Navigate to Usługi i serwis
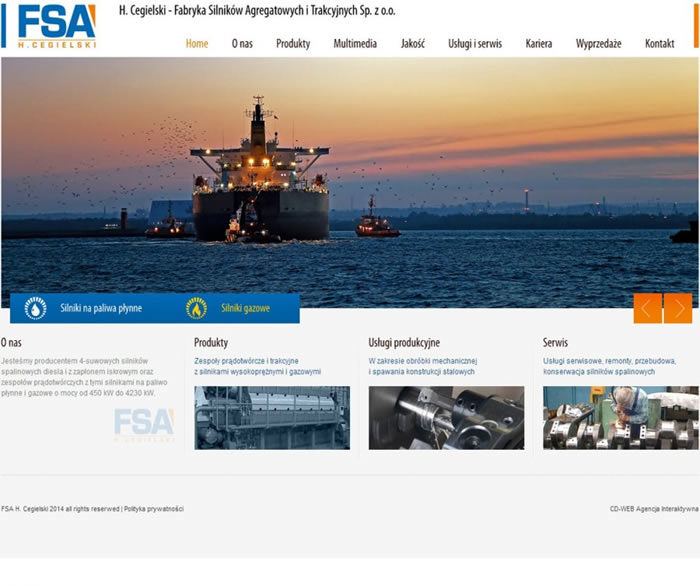 pyautogui.click(x=475, y=44)
